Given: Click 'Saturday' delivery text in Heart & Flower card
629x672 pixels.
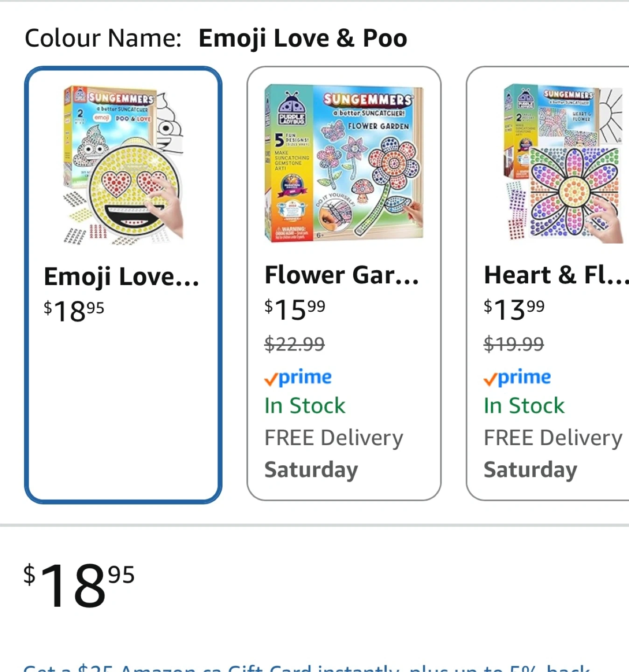Looking at the screenshot, I should coord(531,469).
